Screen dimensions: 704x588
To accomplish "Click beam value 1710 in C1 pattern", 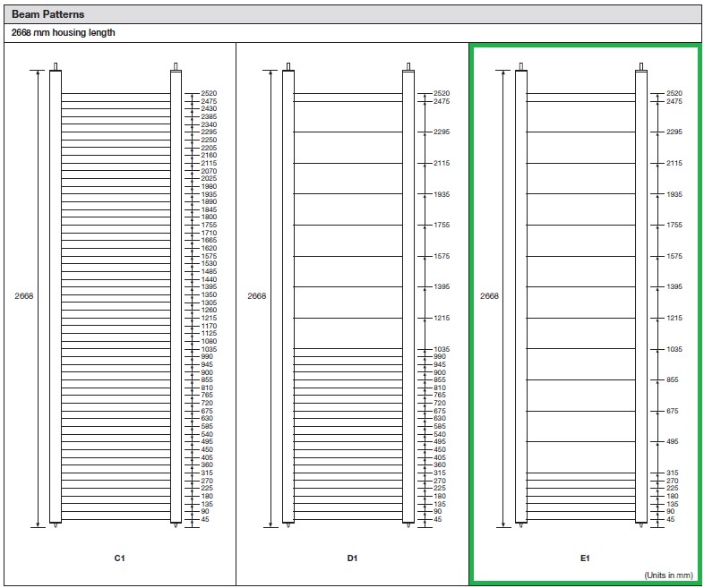I will tap(209, 234).
